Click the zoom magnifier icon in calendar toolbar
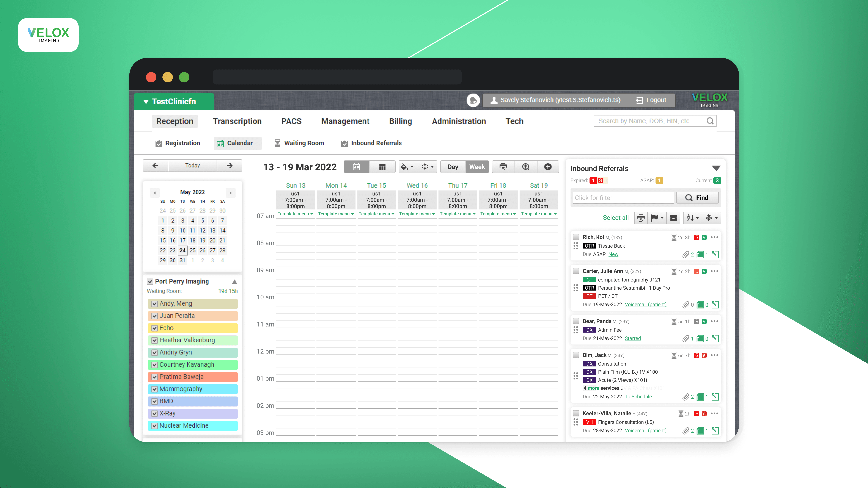868x488 pixels. (x=526, y=167)
